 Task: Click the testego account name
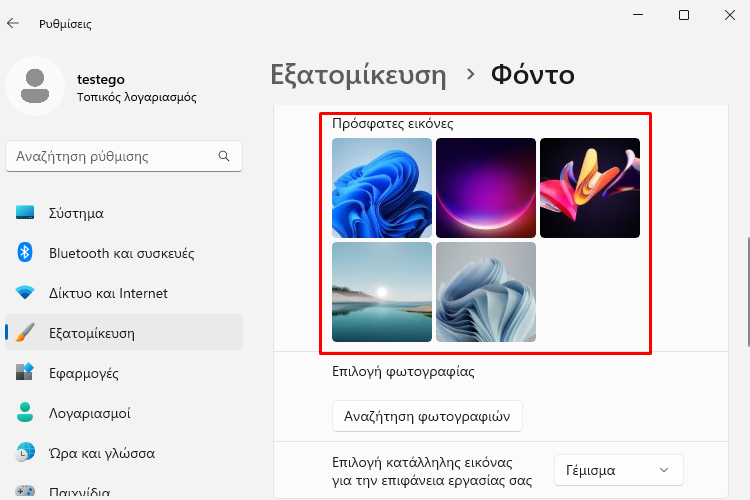point(100,79)
